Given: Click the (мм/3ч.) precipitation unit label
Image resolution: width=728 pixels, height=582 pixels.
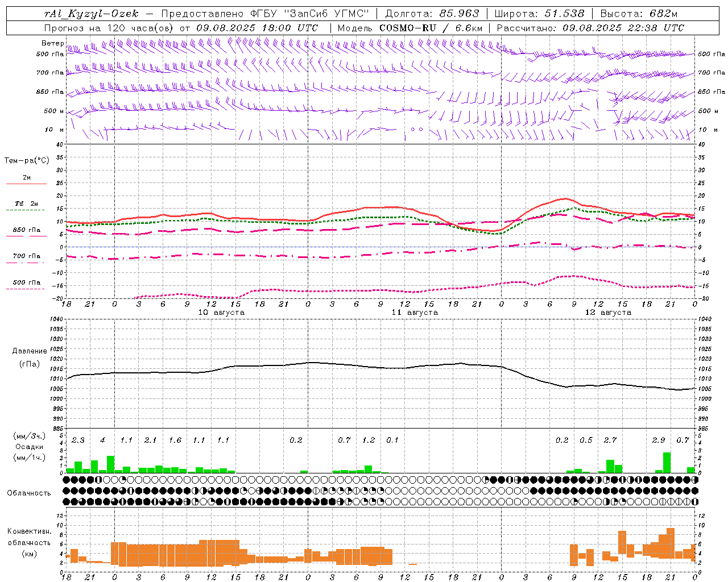Looking at the screenshot, I should (x=30, y=436).
